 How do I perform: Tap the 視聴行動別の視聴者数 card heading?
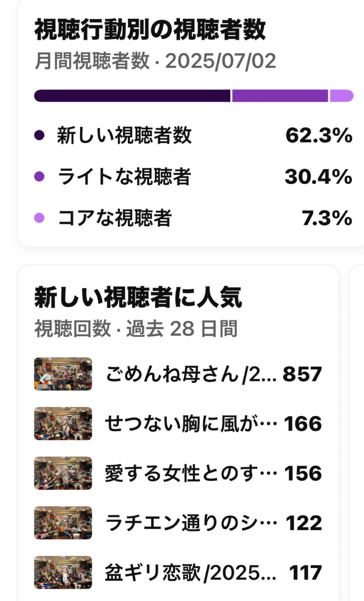click(150, 30)
